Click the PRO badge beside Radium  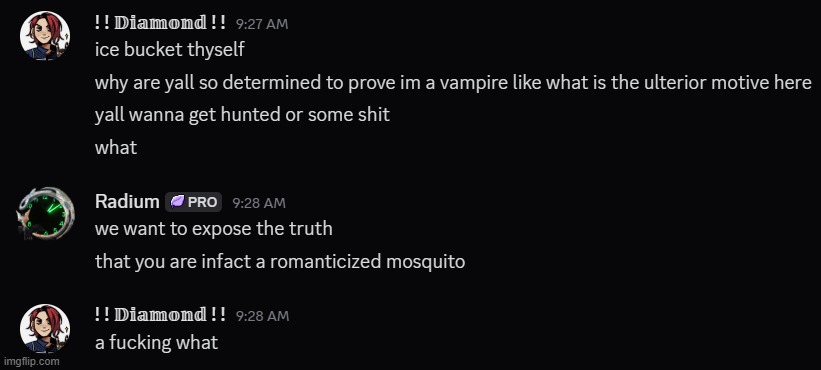coord(194,202)
